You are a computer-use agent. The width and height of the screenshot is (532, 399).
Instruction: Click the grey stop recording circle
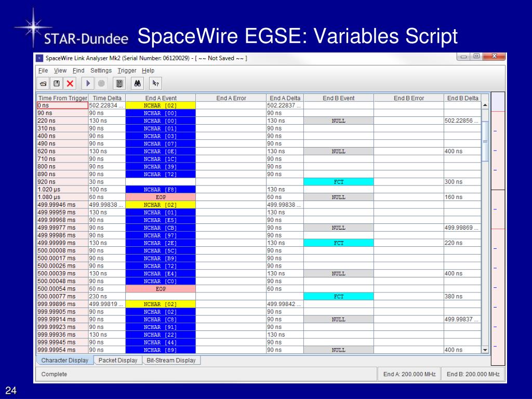(x=101, y=84)
